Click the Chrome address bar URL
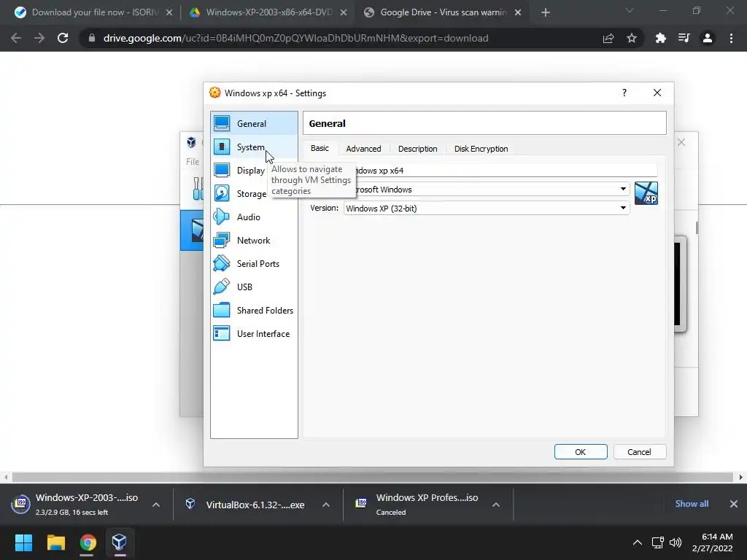The height and width of the screenshot is (560, 747). coord(295,38)
